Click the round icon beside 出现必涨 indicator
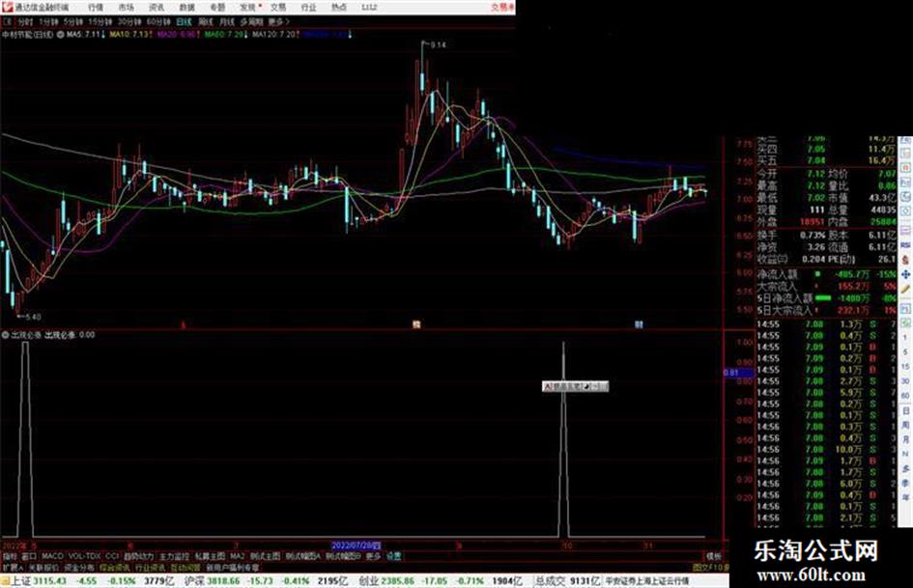The image size is (913, 588). click(x=5, y=335)
